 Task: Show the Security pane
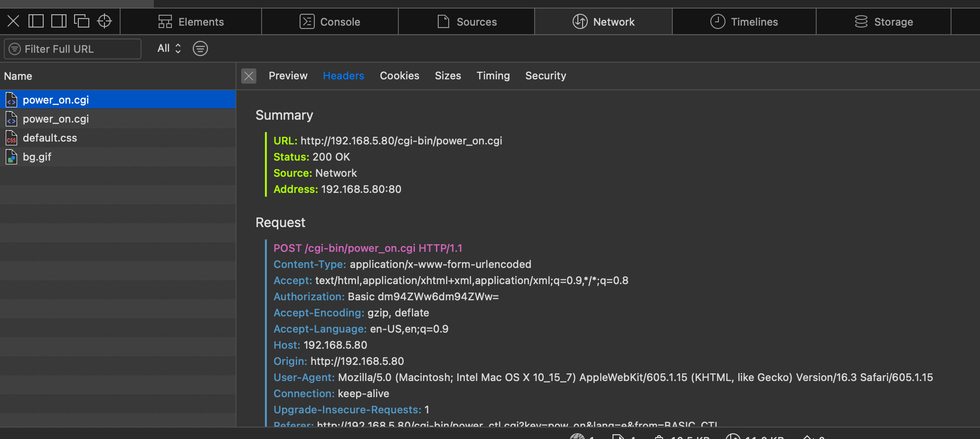coord(546,76)
